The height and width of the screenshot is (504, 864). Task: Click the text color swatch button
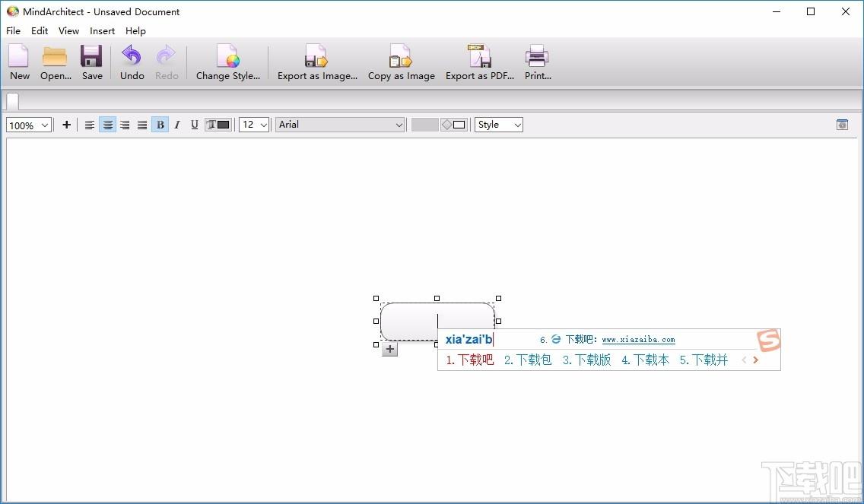pyautogui.click(x=218, y=125)
